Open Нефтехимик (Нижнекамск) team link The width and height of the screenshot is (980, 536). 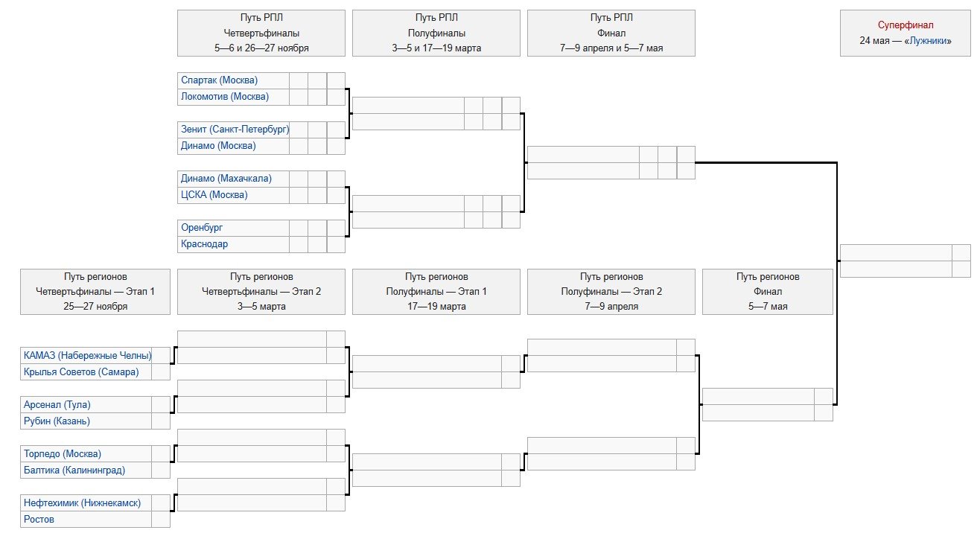click(x=82, y=503)
